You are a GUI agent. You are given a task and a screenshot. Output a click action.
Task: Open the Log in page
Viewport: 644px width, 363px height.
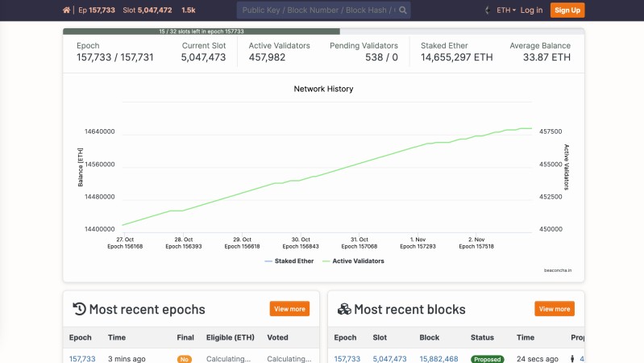coord(531,10)
